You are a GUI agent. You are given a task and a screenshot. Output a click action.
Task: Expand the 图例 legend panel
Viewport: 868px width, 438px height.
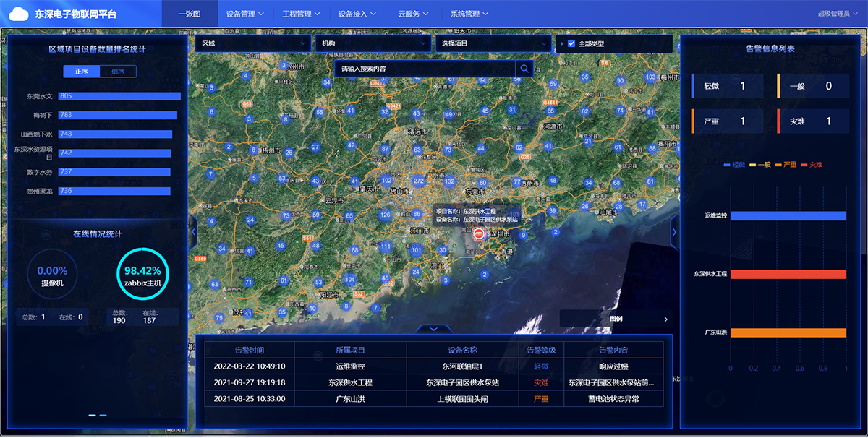(x=616, y=319)
